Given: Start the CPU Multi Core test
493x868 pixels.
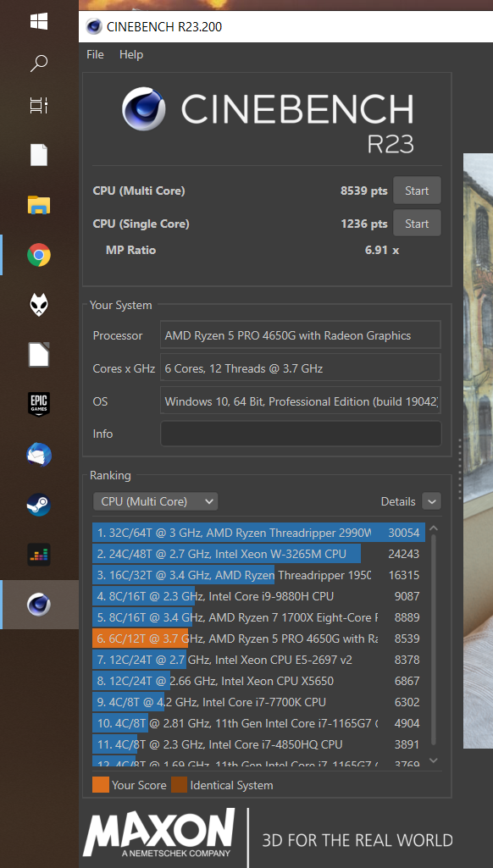Looking at the screenshot, I should [417, 191].
